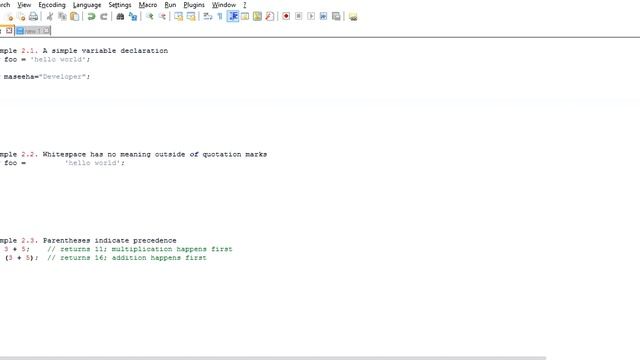Click the Paste clipboard icon

[74, 17]
